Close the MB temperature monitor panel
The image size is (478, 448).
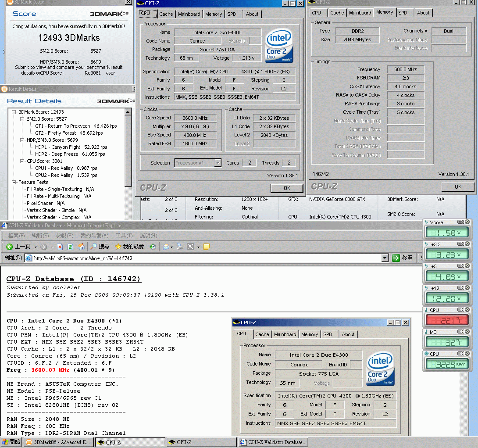tap(467, 332)
